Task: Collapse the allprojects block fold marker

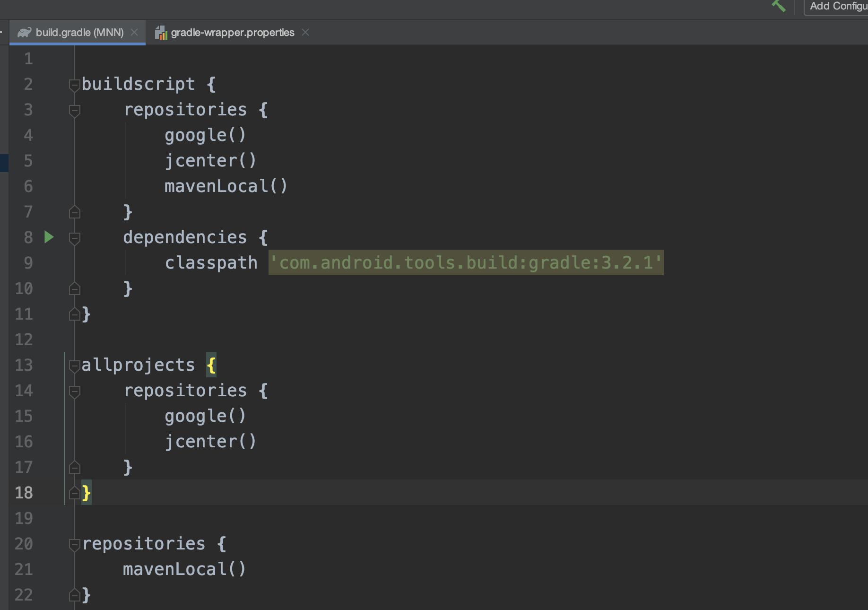Action: (74, 366)
